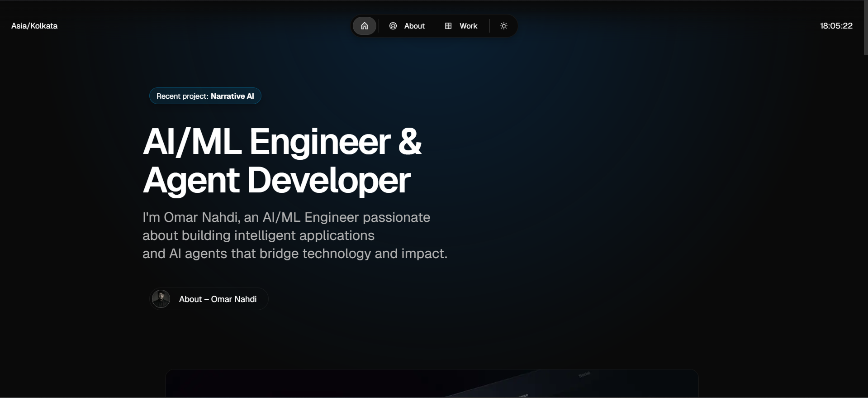Click the "I'm Omar Nahdi" intro paragraph
The width and height of the screenshot is (868, 398).
click(x=295, y=235)
